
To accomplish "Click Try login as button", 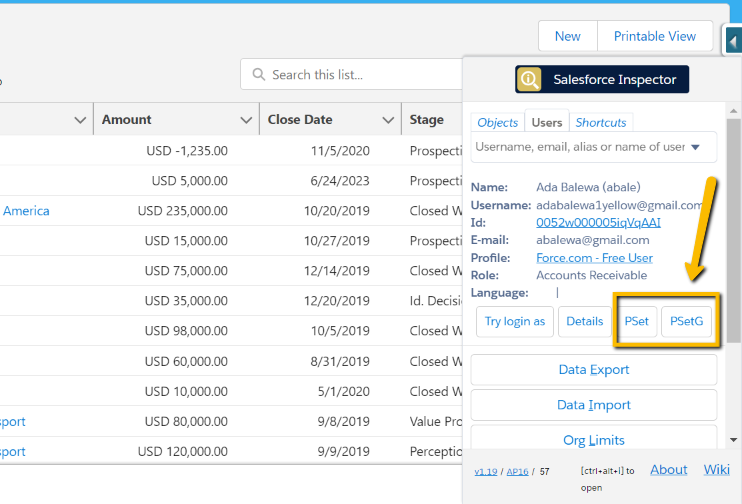I will coord(515,321).
